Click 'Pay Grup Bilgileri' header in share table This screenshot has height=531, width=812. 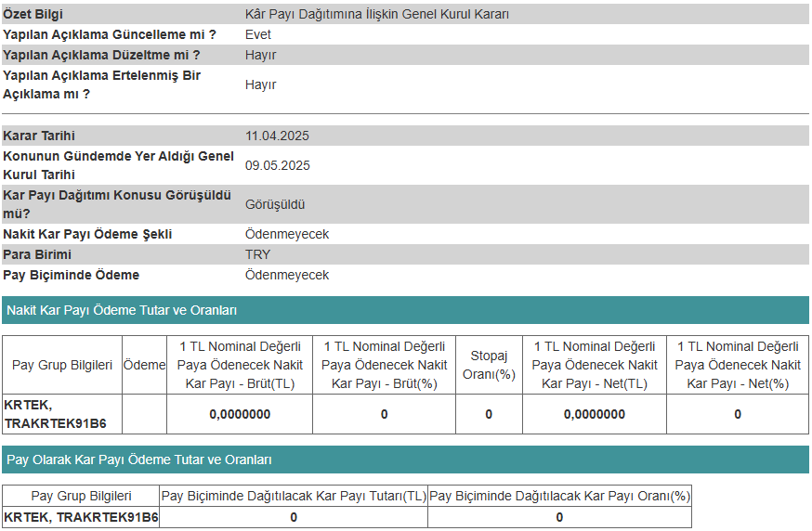point(81,496)
